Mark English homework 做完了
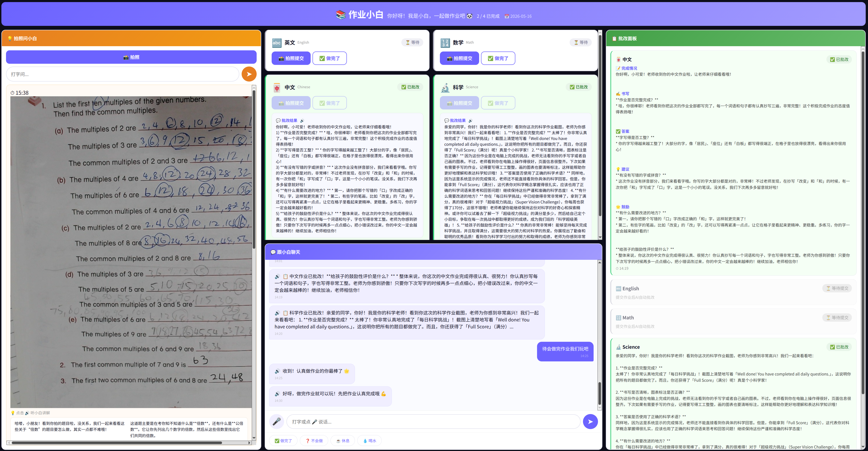 (x=330, y=58)
